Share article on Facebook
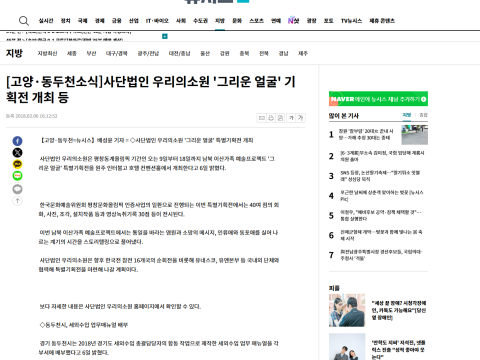This screenshot has height=360, width=480. point(17,141)
